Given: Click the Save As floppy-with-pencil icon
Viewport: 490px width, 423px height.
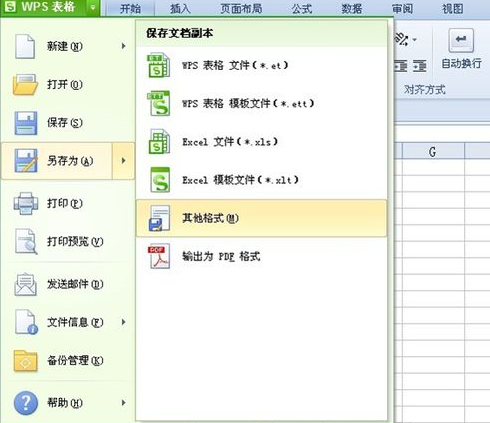Looking at the screenshot, I should coord(26,161).
